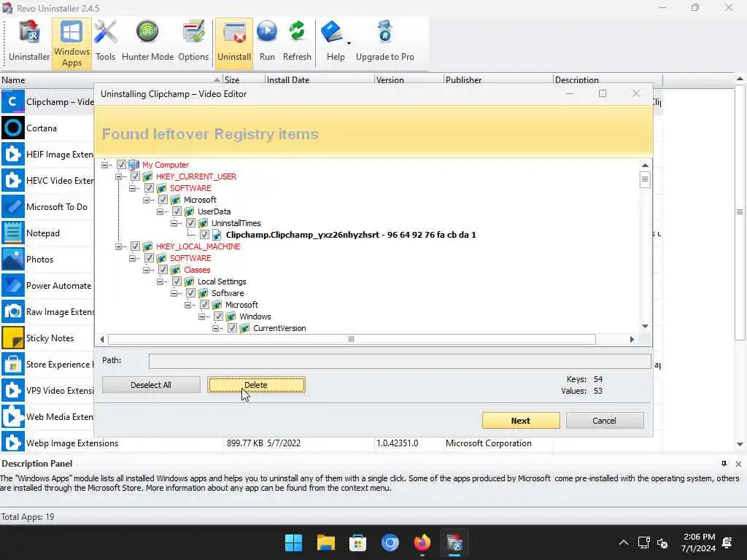Viewport: 747px width, 560px height.
Task: Click the Next button
Action: (x=521, y=421)
